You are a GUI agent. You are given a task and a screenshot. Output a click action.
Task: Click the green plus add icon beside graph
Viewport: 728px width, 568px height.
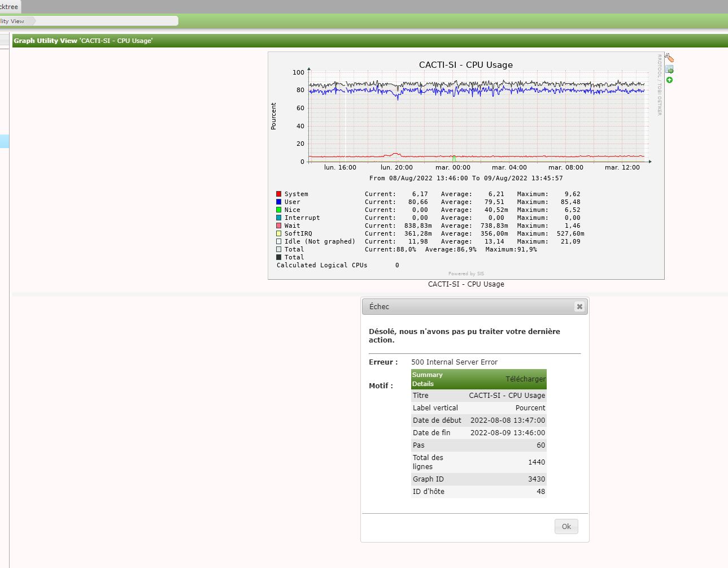point(669,80)
